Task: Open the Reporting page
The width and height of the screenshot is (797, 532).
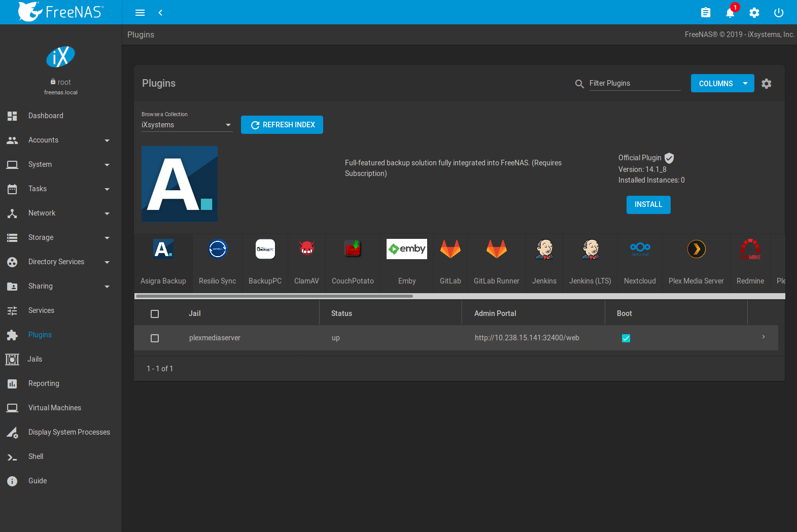Action: tap(61, 384)
